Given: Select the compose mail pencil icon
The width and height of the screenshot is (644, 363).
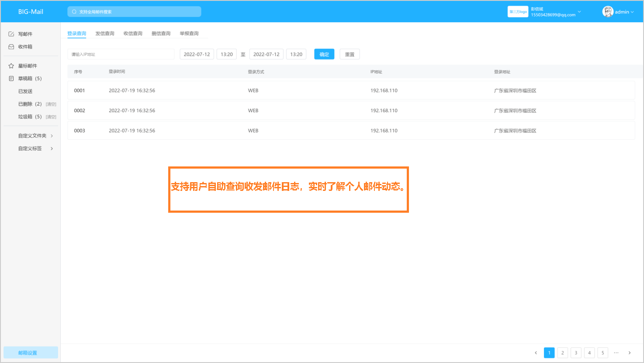Looking at the screenshot, I should pyautogui.click(x=10, y=34).
